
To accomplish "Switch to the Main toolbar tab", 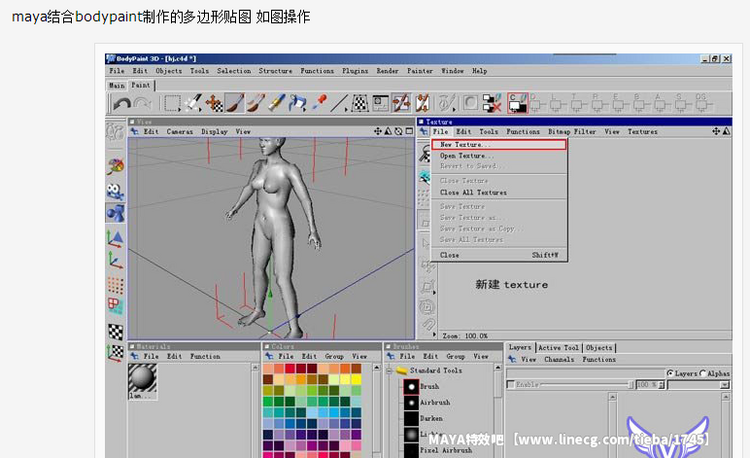I will 116,86.
